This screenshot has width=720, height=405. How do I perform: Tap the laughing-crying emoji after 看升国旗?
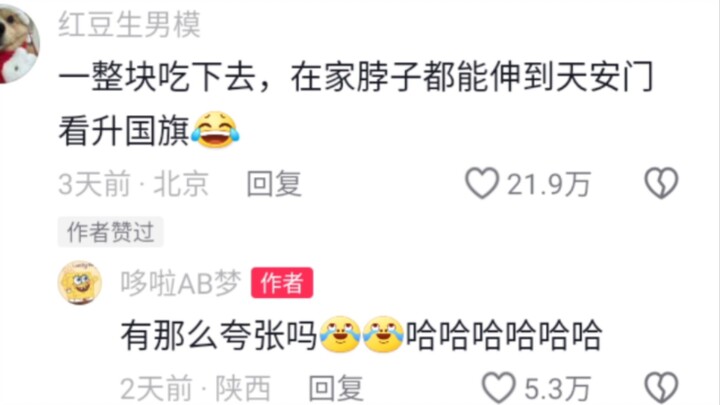click(x=215, y=129)
